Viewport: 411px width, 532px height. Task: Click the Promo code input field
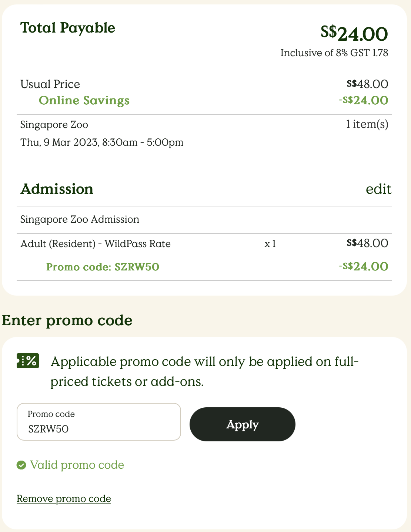pos(99,422)
